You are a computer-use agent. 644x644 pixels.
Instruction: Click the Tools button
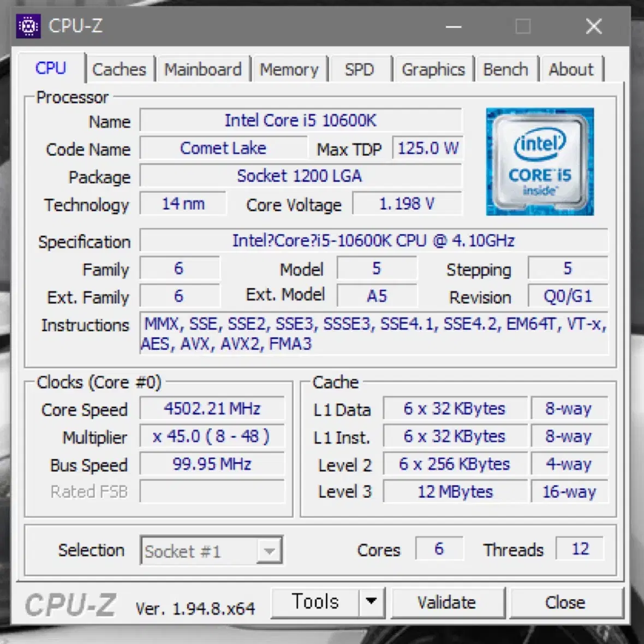(x=315, y=602)
